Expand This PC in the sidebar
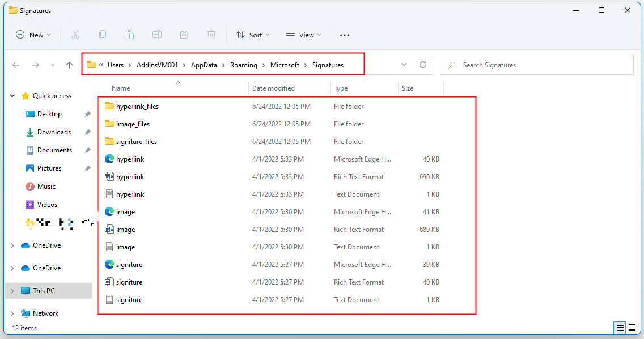 11,291
